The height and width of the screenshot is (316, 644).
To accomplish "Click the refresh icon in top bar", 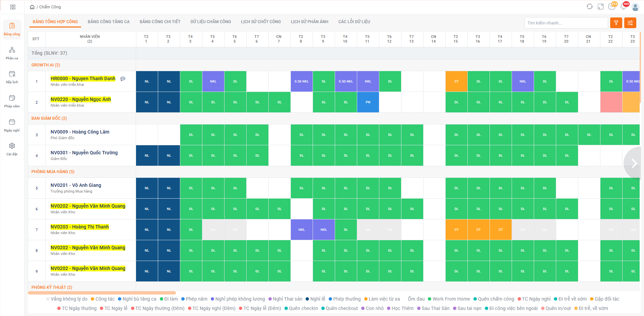I will (589, 7).
